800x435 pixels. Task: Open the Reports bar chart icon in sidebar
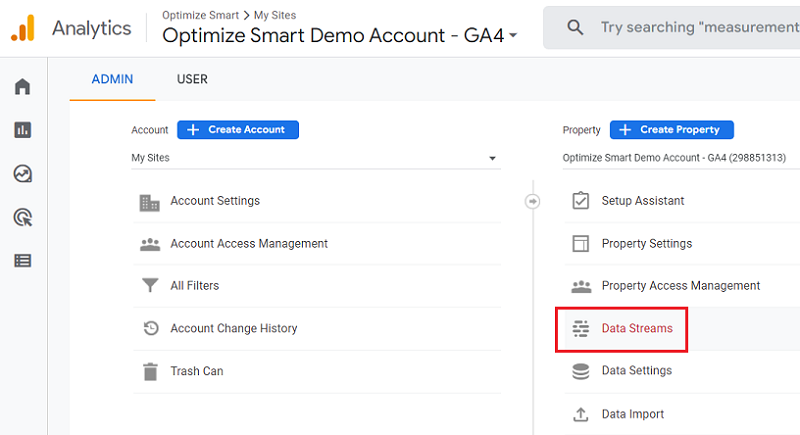pos(22,130)
